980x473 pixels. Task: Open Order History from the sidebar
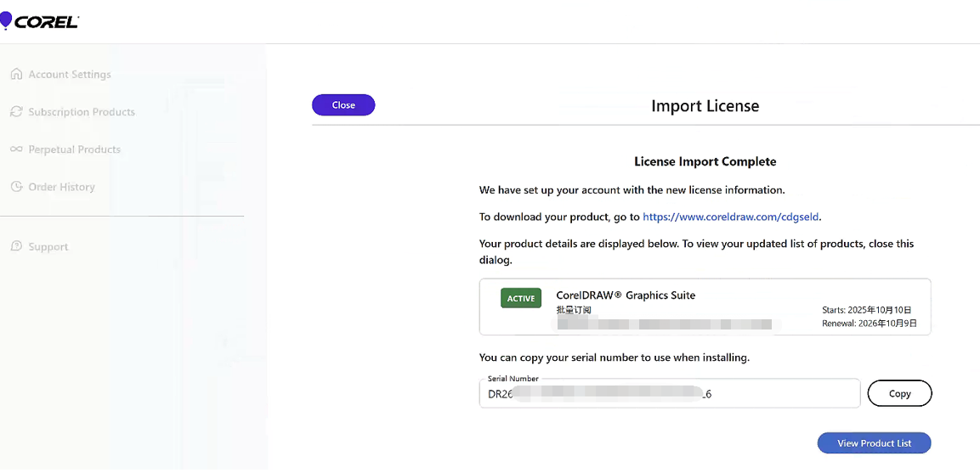pyautogui.click(x=62, y=187)
